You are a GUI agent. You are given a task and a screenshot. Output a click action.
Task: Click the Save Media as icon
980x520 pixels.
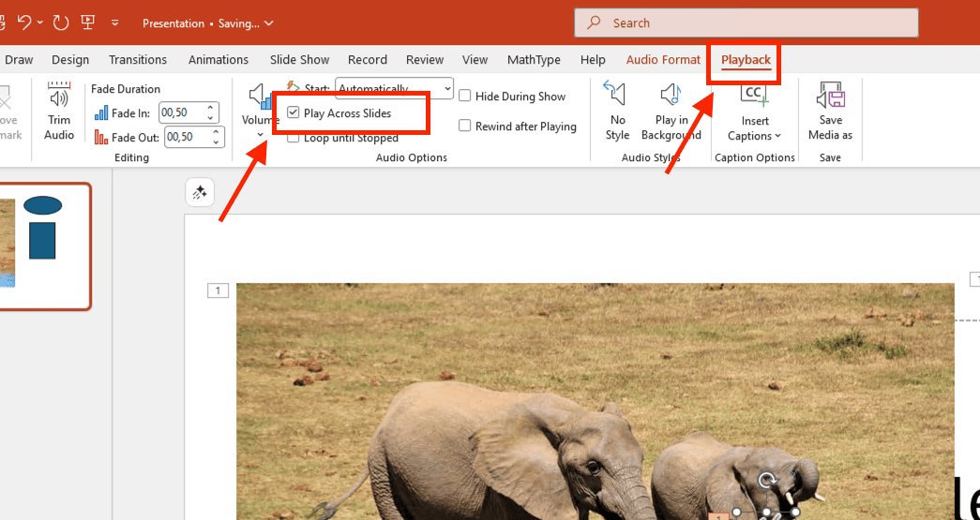[x=830, y=95]
